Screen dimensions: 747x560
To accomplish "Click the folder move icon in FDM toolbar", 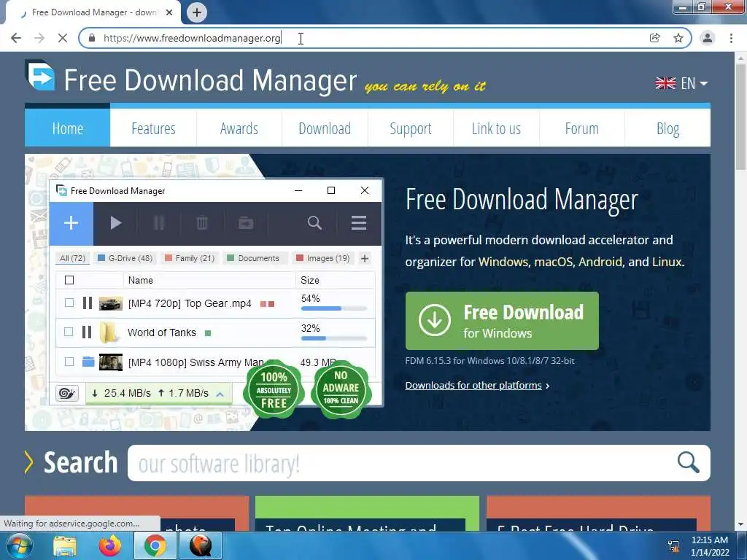I will coord(246,223).
